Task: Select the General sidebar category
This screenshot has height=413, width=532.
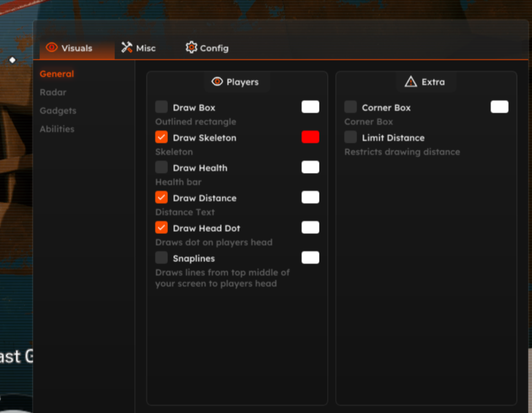Action: coord(57,74)
